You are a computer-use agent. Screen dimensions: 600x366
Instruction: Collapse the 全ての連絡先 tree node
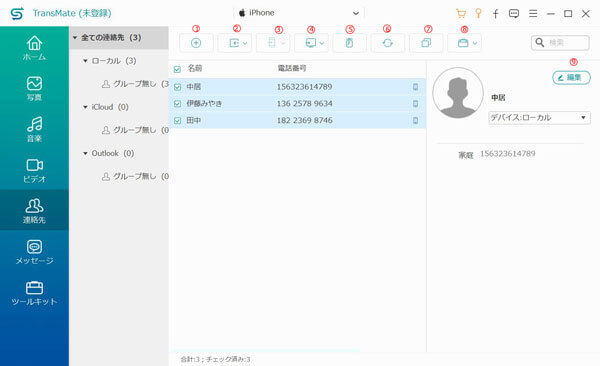pyautogui.click(x=75, y=38)
